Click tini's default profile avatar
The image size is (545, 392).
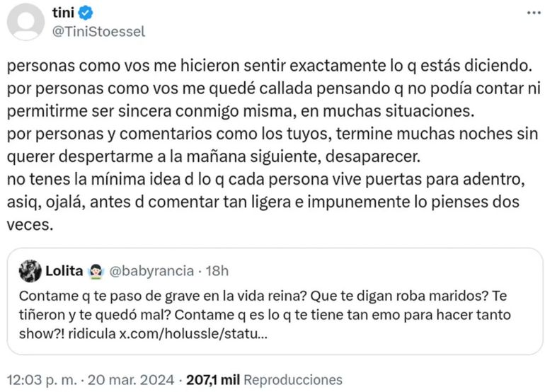pyautogui.click(x=24, y=21)
